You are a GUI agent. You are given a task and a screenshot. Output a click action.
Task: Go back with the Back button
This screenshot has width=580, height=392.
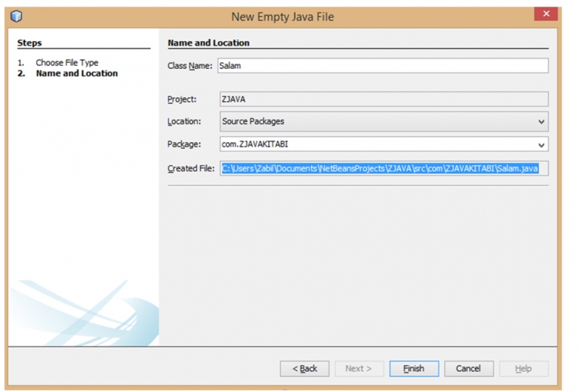tap(304, 368)
